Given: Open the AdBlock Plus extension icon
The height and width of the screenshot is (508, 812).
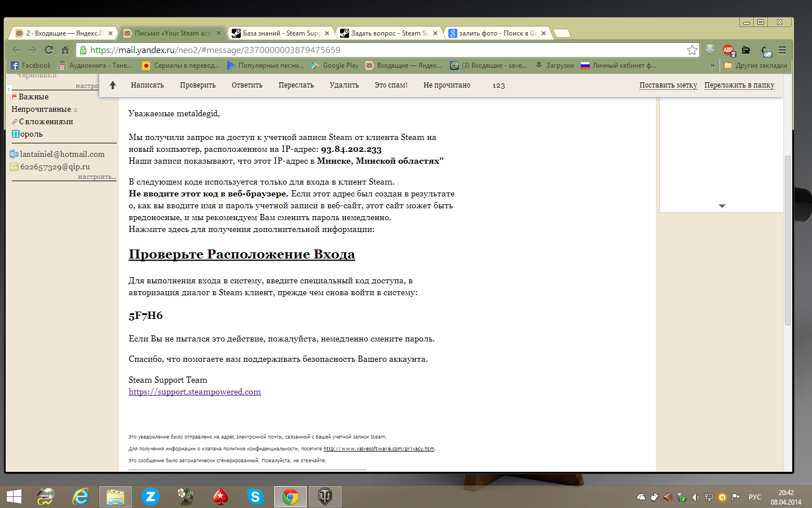Looking at the screenshot, I should click(x=729, y=50).
